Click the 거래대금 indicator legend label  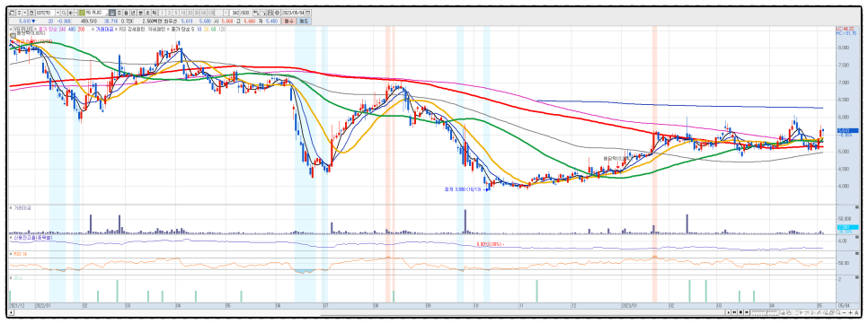(103, 29)
